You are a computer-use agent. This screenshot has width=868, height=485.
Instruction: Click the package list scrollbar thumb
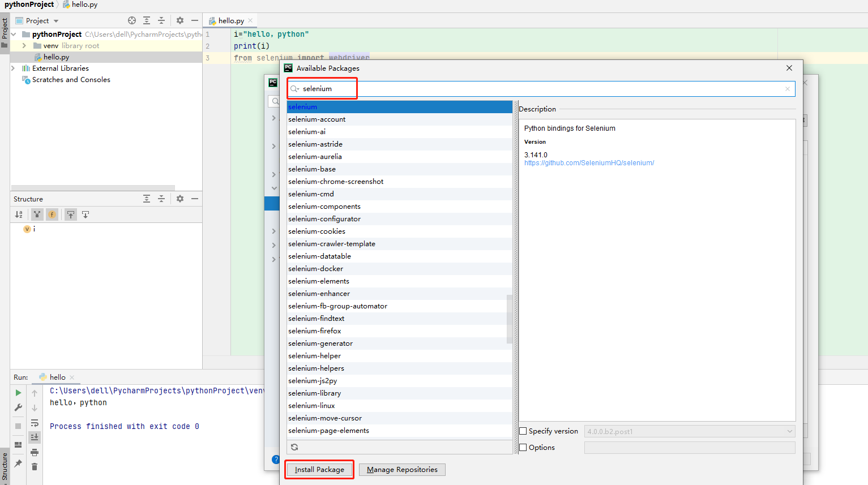[509, 319]
